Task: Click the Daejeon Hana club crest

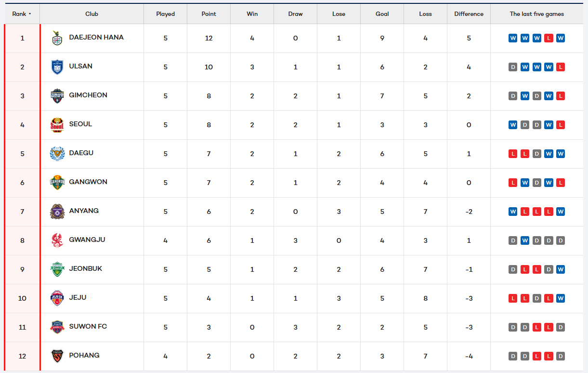Action: 57,38
